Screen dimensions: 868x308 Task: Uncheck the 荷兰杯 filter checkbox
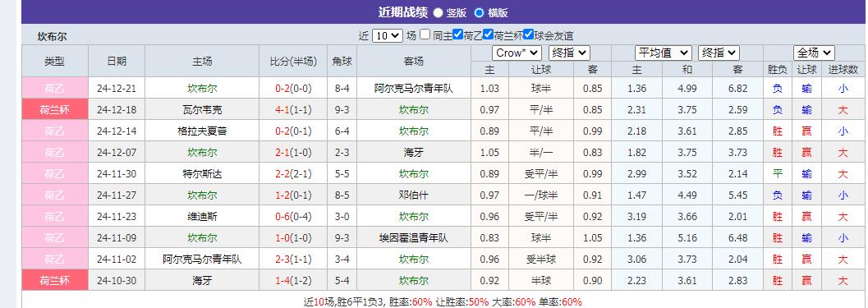tap(488, 34)
